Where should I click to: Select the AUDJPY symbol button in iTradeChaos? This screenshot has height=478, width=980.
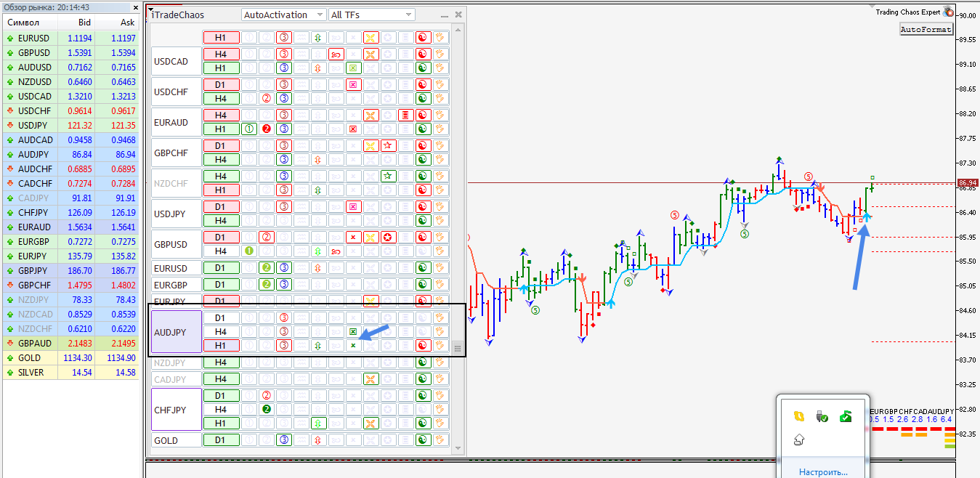point(177,332)
